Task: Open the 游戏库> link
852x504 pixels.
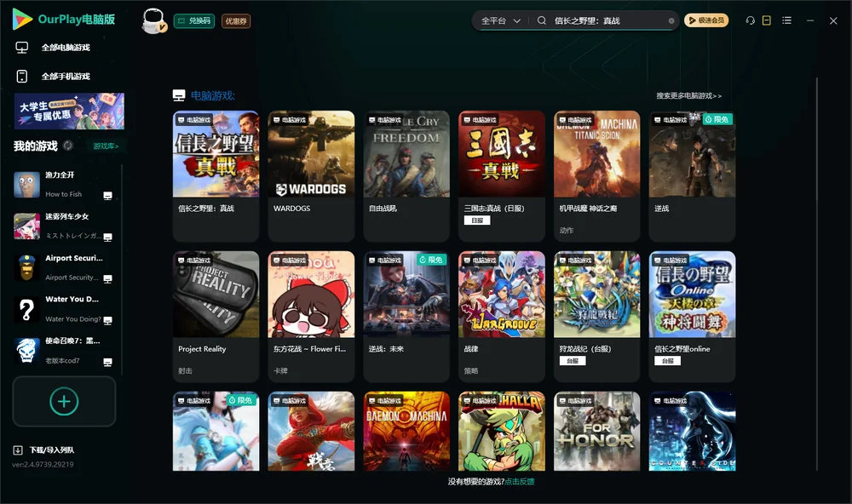Action: 106,146
